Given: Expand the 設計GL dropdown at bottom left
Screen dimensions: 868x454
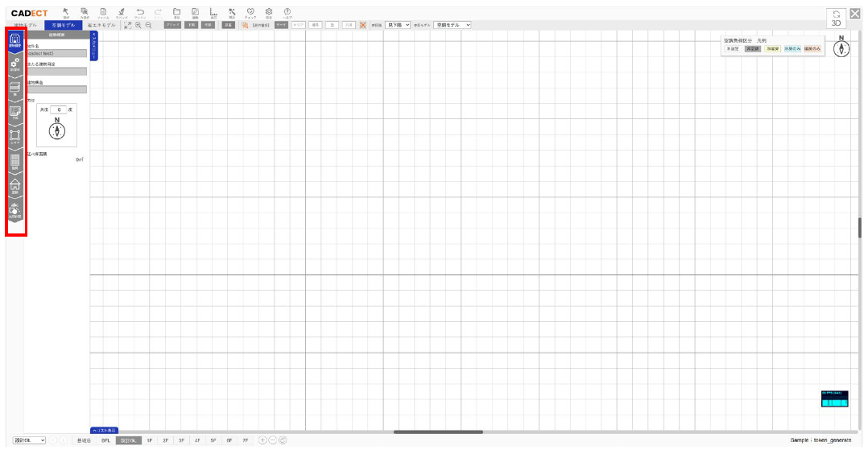Looking at the screenshot, I should [29, 440].
